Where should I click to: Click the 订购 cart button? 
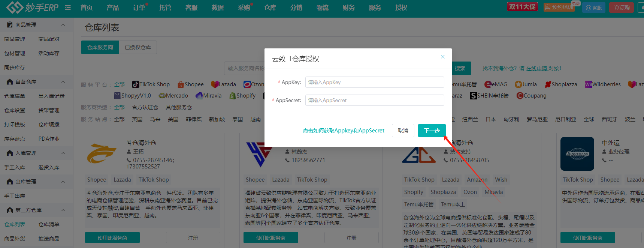click(x=622, y=8)
